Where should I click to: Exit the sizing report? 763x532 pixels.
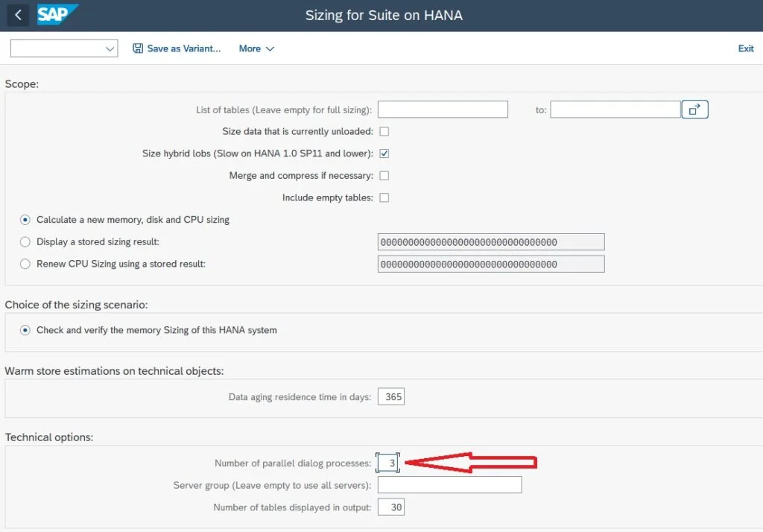pos(745,48)
